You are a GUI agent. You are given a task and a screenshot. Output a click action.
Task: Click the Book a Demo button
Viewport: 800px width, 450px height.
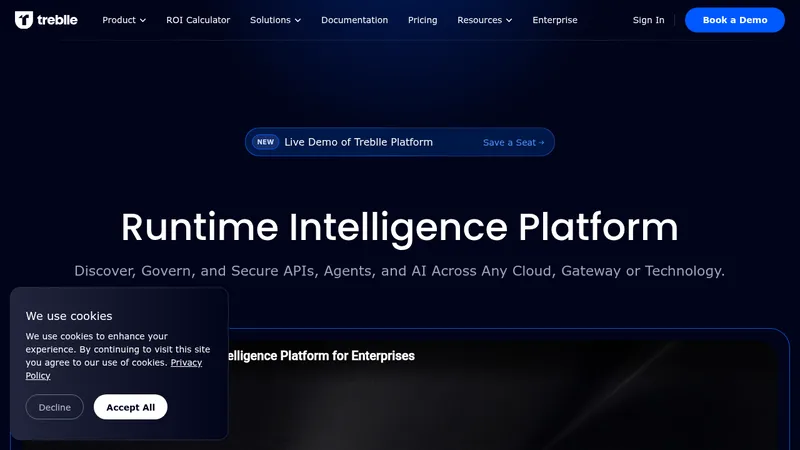[735, 20]
